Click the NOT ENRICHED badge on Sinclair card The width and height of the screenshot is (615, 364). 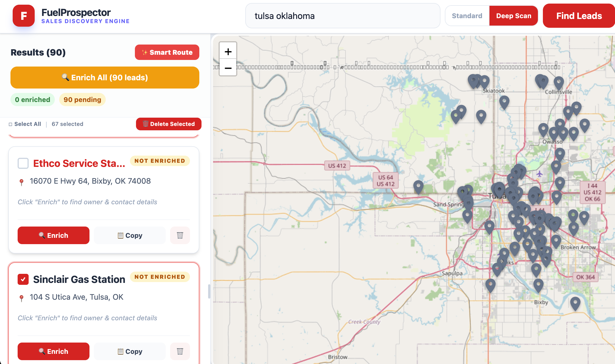pyautogui.click(x=160, y=277)
